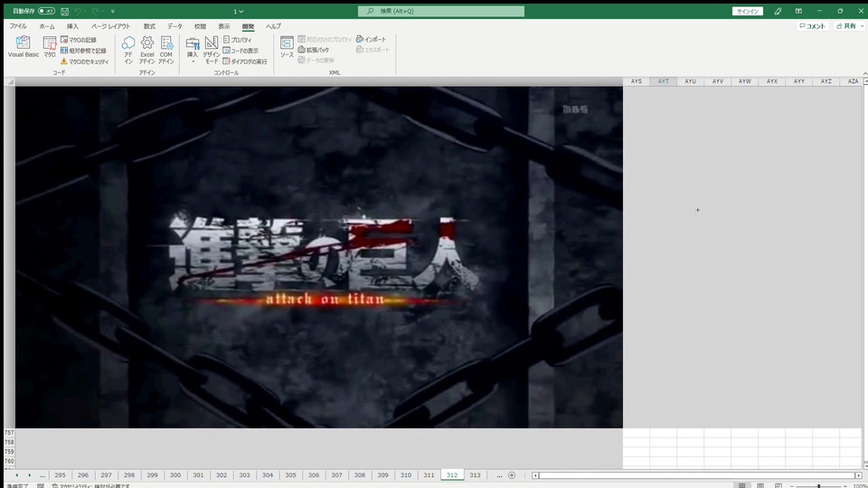The width and height of the screenshot is (868, 488).
Task: Click the Sign in (サインイン) button
Action: [x=748, y=11]
